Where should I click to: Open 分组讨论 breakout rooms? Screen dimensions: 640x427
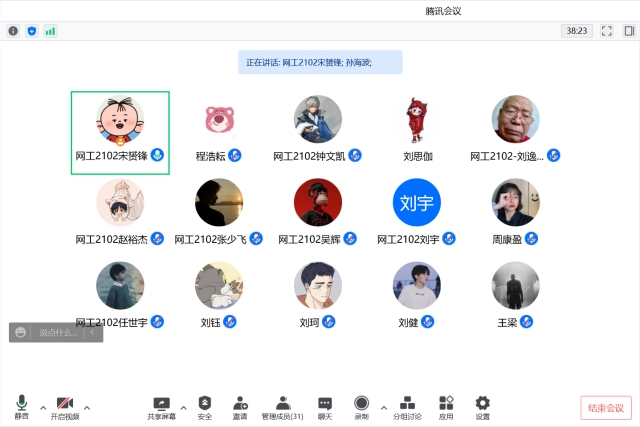pos(407,408)
